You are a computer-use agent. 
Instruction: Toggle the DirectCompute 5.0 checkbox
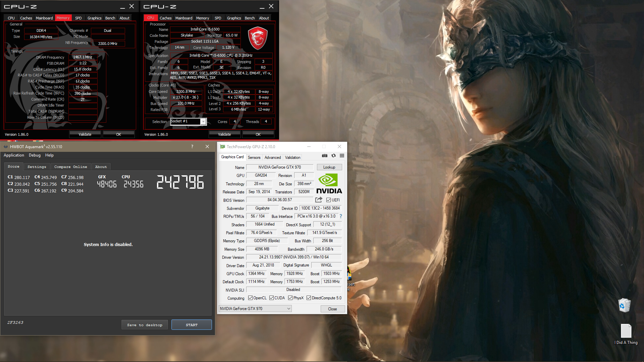tap(309, 298)
